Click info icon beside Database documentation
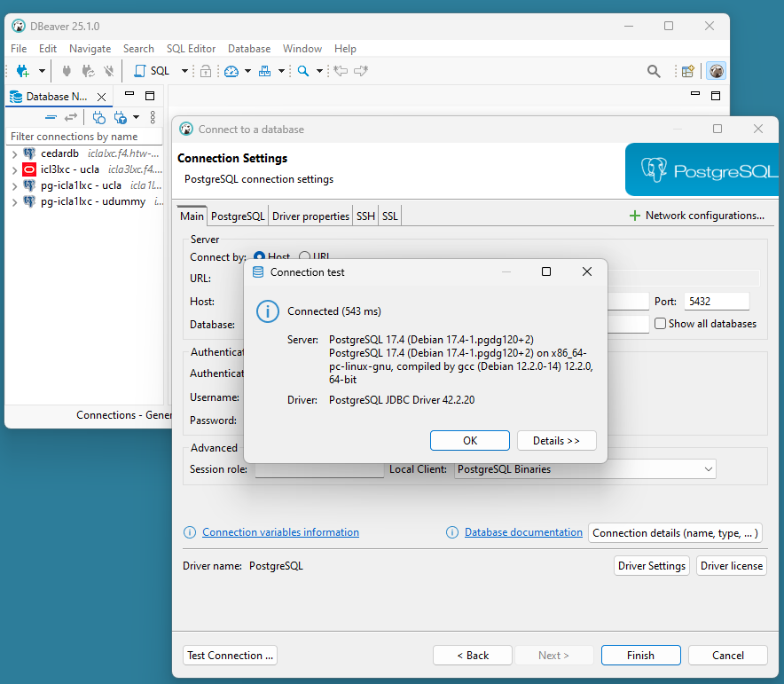 pos(452,532)
